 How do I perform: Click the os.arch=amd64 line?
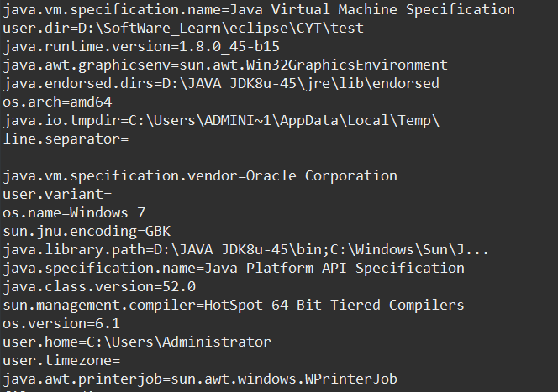(x=57, y=102)
